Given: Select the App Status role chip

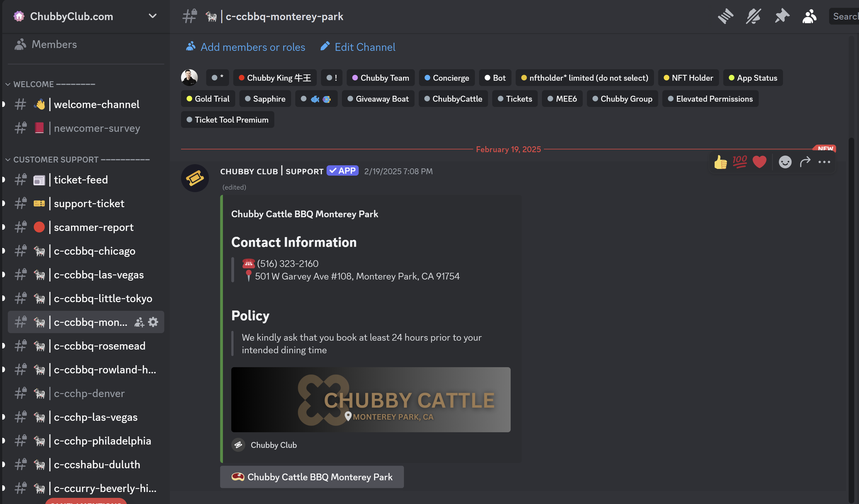Looking at the screenshot, I should [753, 78].
